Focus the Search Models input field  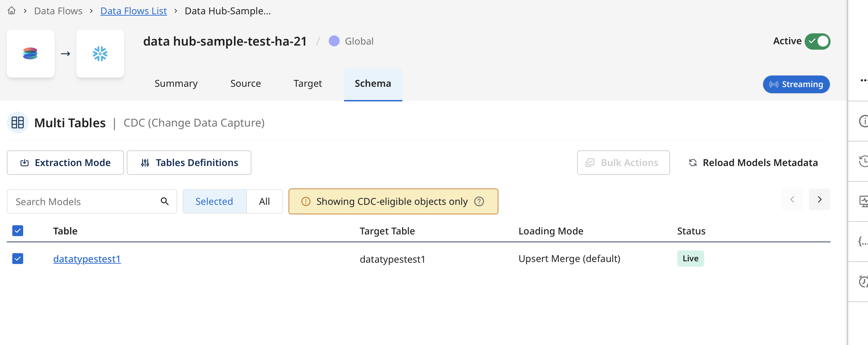[x=92, y=201]
